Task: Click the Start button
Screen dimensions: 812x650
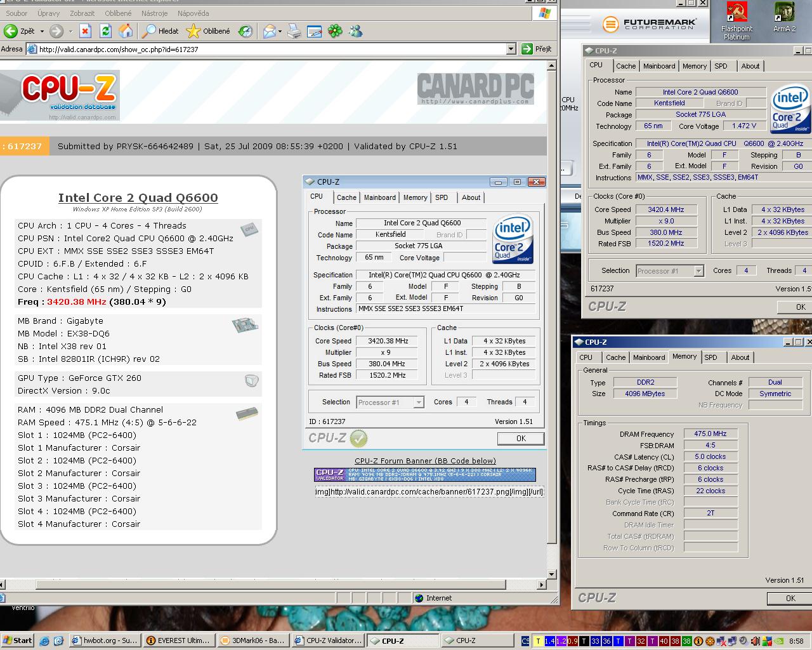Action: [x=17, y=640]
